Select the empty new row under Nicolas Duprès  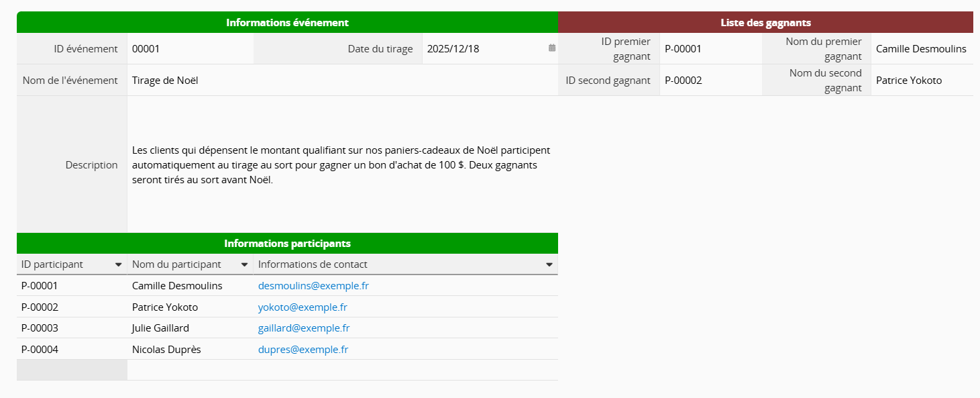click(287, 370)
